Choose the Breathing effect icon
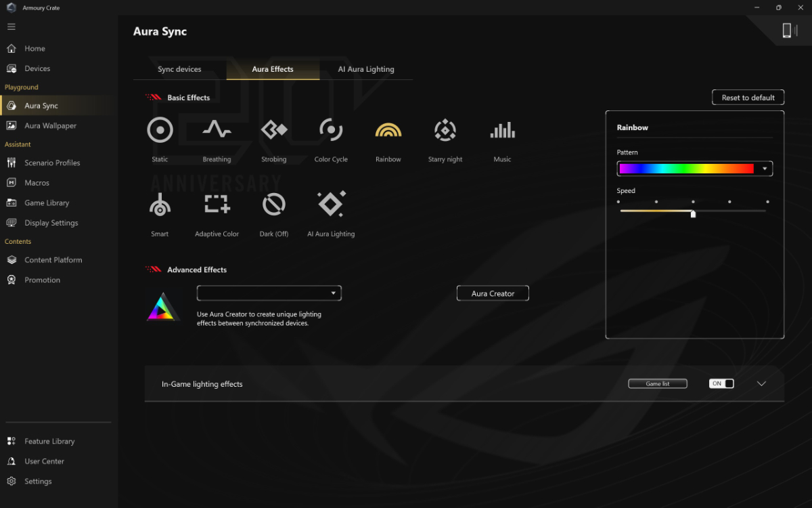812x508 pixels. click(x=217, y=129)
